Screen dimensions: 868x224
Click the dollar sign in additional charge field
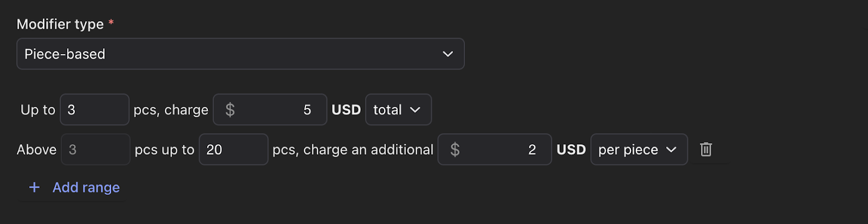(x=455, y=150)
